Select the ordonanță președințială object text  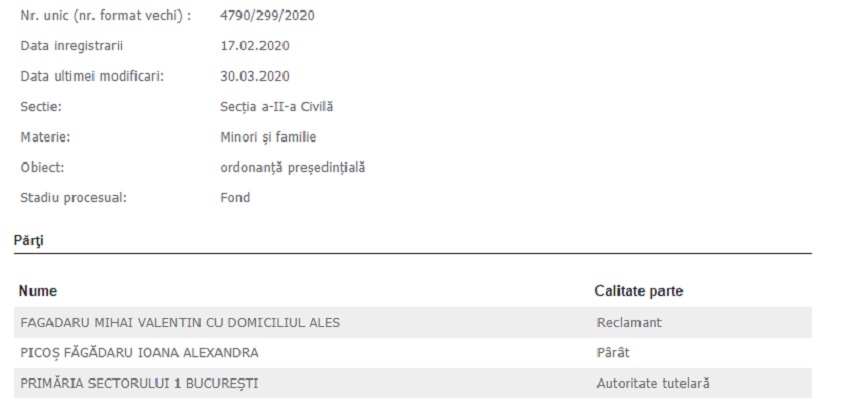[292, 167]
